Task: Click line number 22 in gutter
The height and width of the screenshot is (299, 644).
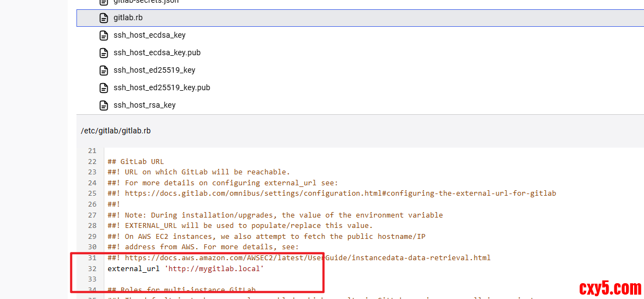Action: pos(92,162)
